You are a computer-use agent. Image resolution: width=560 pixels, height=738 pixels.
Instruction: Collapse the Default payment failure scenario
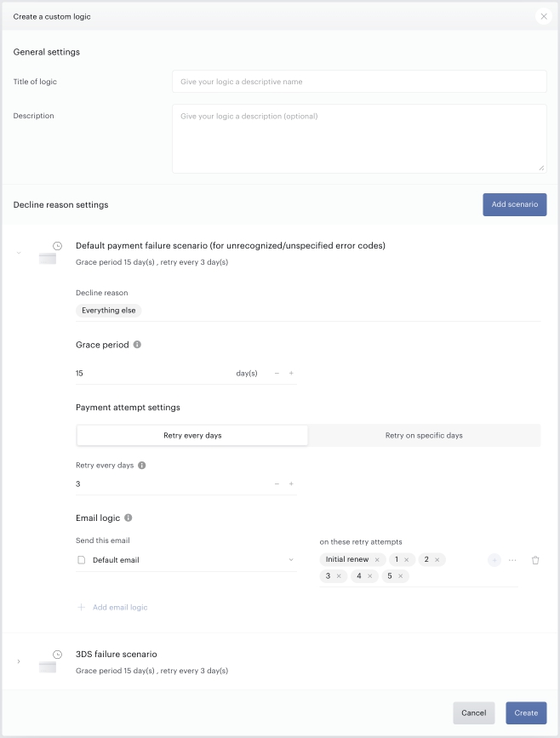pyautogui.click(x=19, y=253)
